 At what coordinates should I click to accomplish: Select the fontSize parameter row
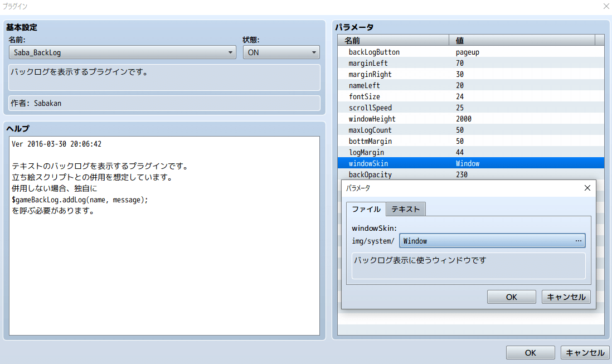tap(471, 96)
